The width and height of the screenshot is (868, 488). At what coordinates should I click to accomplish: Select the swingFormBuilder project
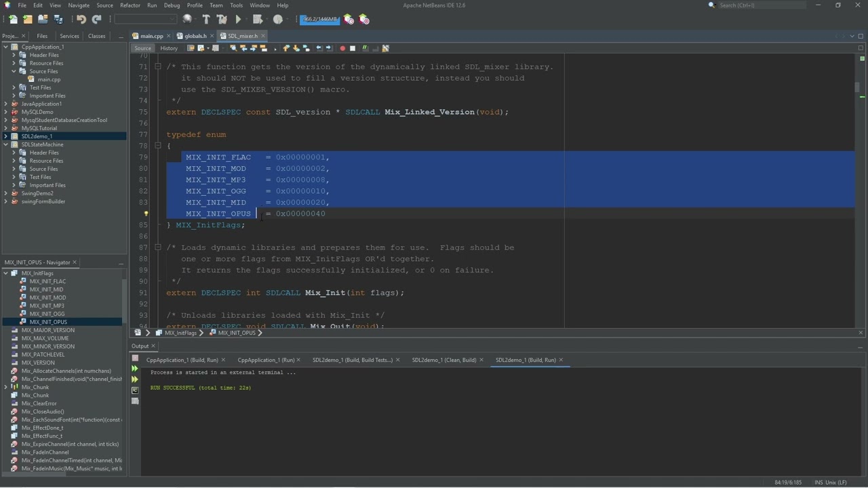click(43, 201)
